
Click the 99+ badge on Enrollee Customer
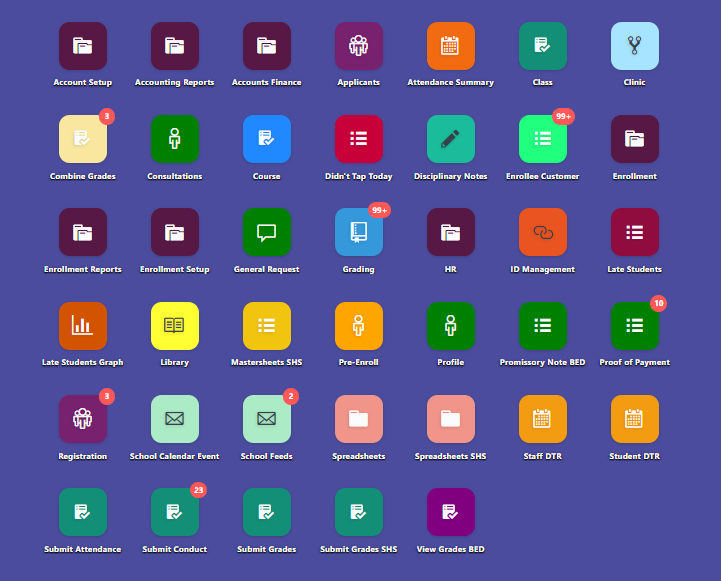pyautogui.click(x=563, y=116)
